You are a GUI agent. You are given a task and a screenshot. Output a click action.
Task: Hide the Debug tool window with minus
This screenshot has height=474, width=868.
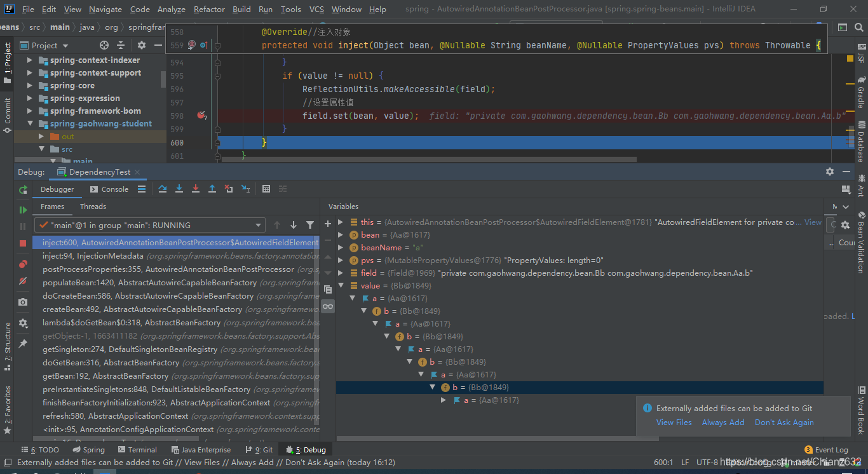coord(846,172)
